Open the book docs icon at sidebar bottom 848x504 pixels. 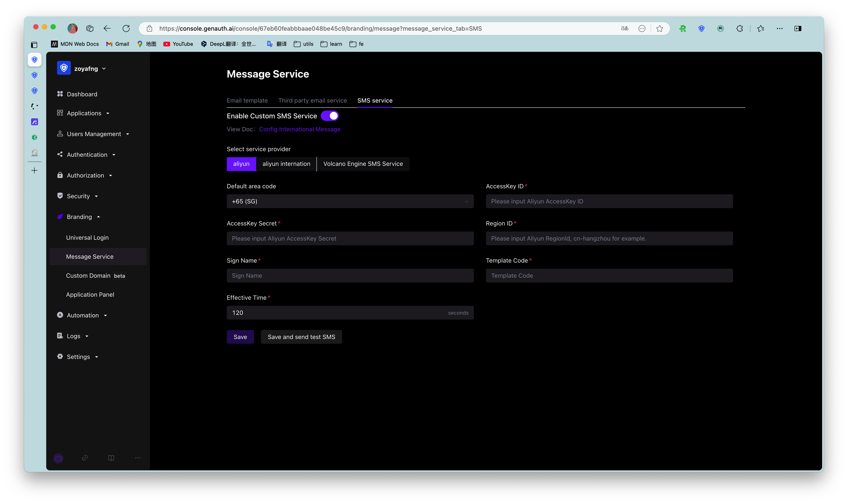click(x=111, y=458)
